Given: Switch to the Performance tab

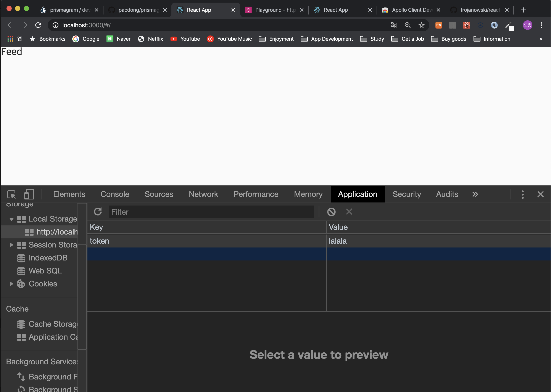Looking at the screenshot, I should tap(256, 194).
